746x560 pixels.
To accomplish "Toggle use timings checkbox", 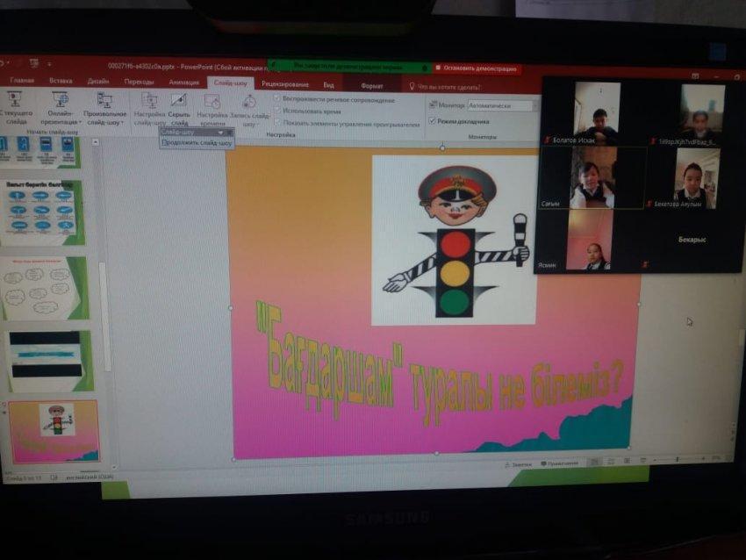I will [277, 111].
